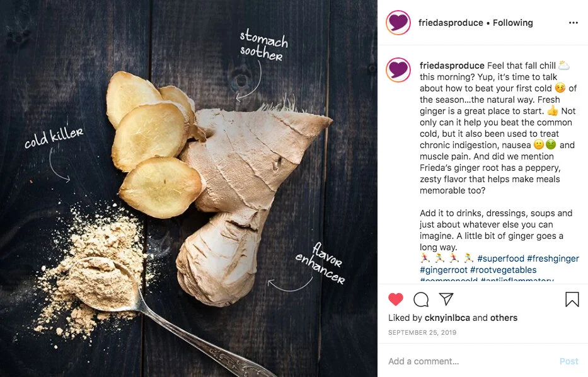Follow the #gingerroot hashtag link

point(444,270)
